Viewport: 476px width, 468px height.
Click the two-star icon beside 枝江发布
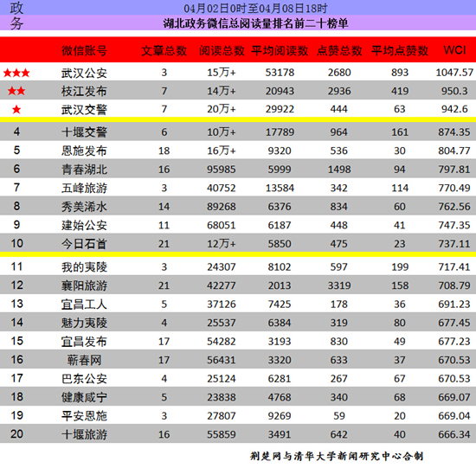coord(16,91)
